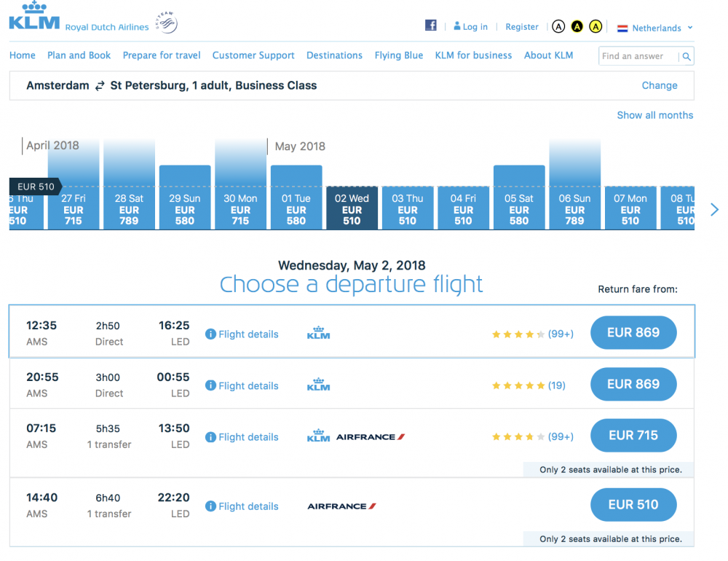Open the Home menu
The height and width of the screenshot is (561, 728).
[x=23, y=55]
